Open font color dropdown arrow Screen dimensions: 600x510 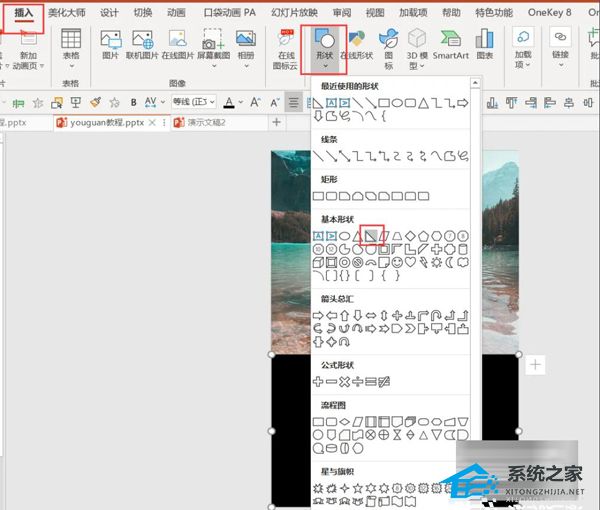(x=241, y=102)
